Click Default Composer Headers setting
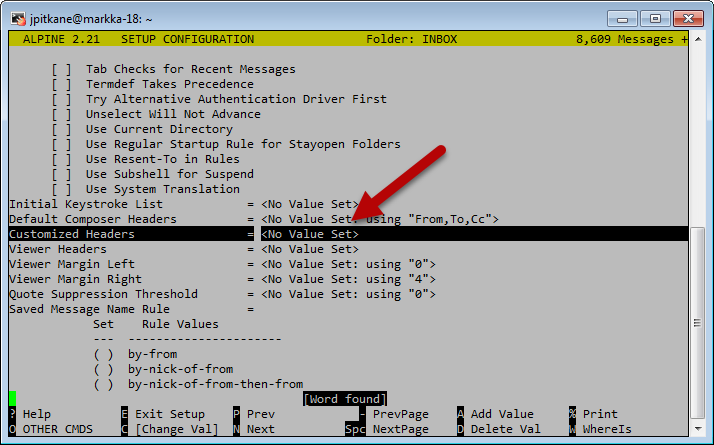 pos(93,219)
